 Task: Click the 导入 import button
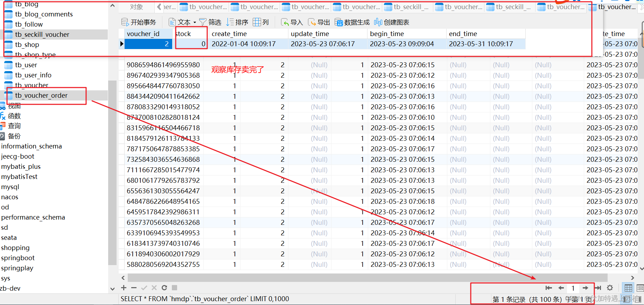point(292,22)
